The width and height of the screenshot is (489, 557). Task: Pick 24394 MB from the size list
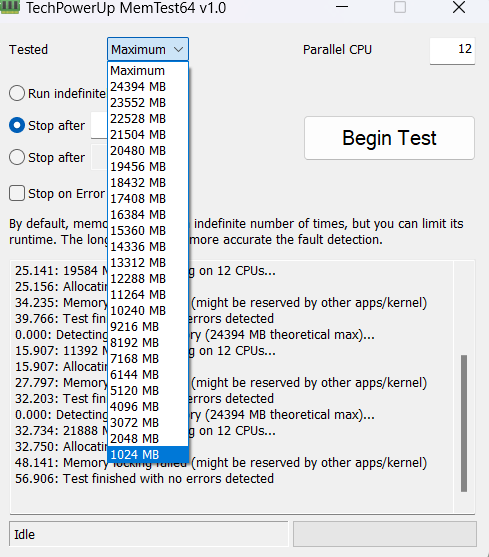148,87
